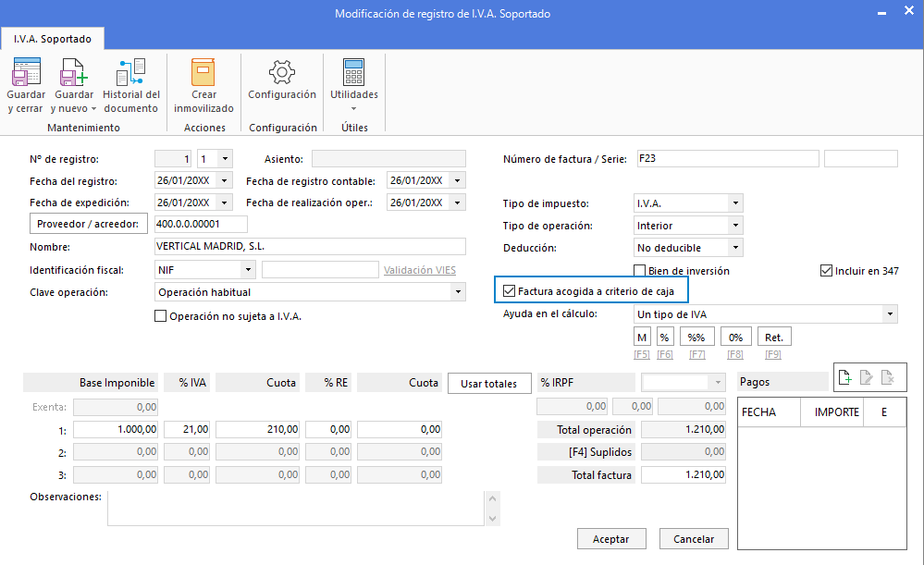Viewport: 924px width, 565px height.
Task: Expand Ayuda en el cálculo dropdown
Action: pos(890,314)
